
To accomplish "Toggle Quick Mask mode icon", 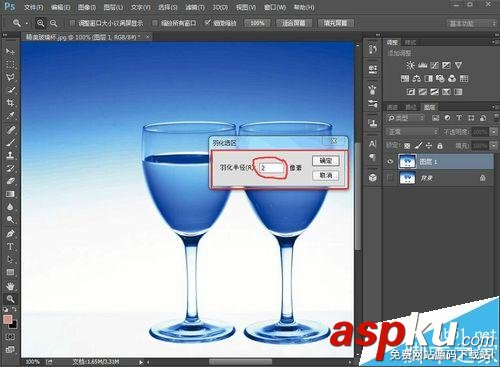I will tap(10, 337).
